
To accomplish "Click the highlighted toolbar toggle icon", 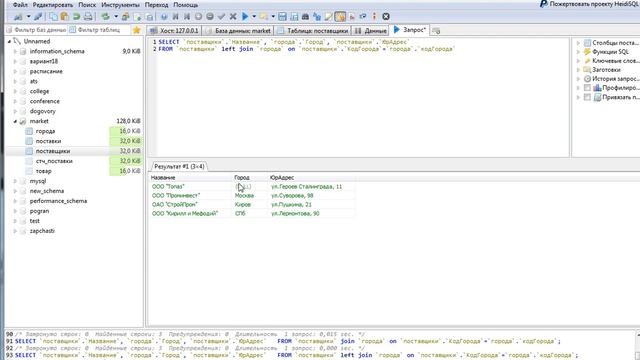I will pyautogui.click(x=340, y=17).
